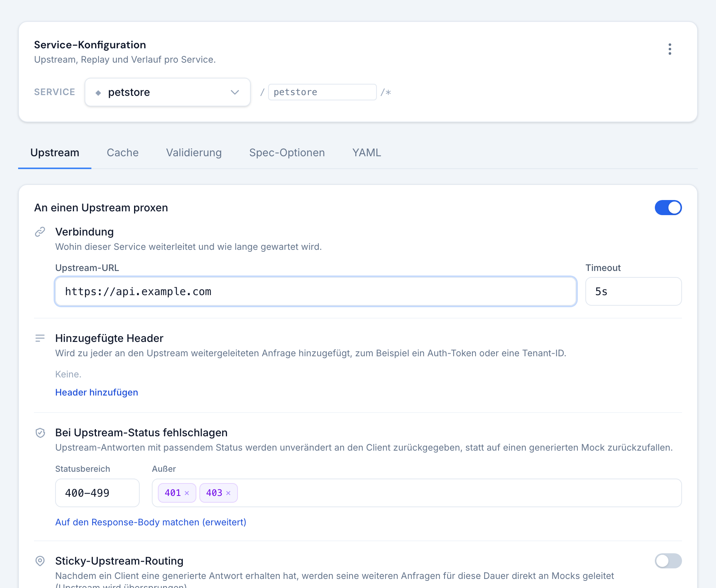The image size is (716, 588).
Task: Open the Validierung tab
Action: (194, 152)
